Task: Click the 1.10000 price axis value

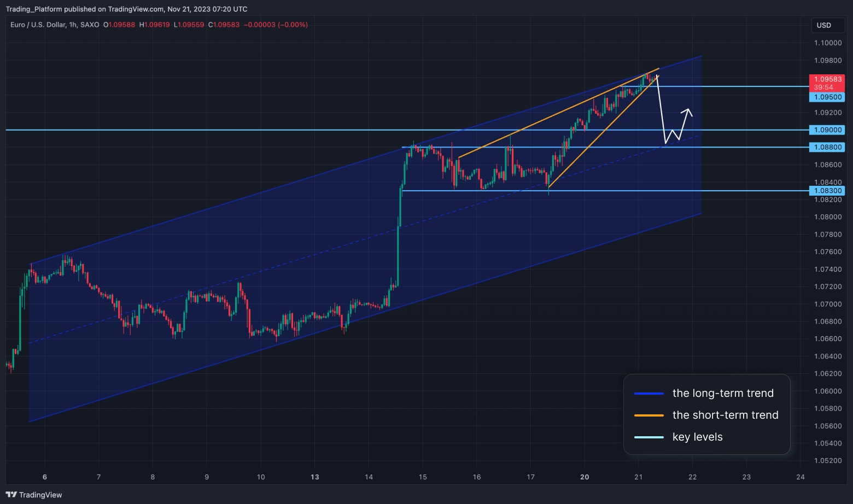Action: pos(828,43)
